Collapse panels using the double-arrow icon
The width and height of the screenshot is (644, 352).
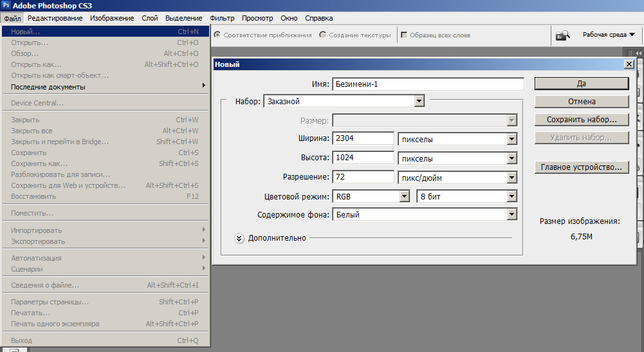(638, 53)
